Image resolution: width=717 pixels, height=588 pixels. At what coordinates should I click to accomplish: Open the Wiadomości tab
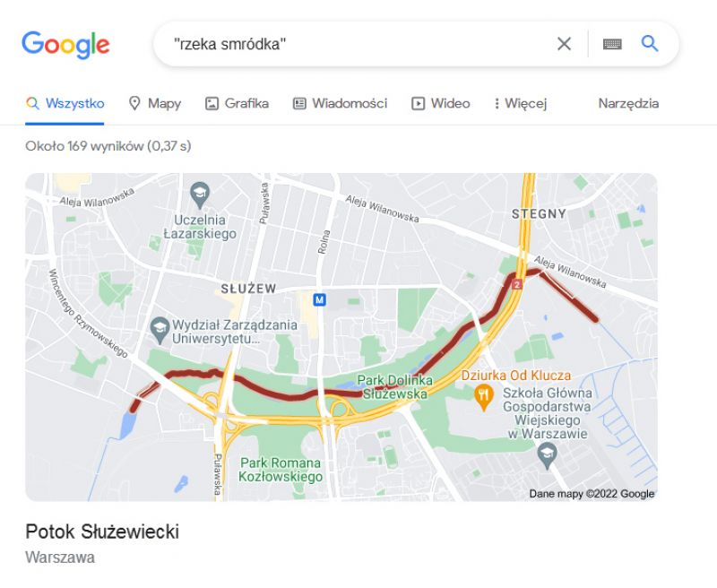coord(340,103)
